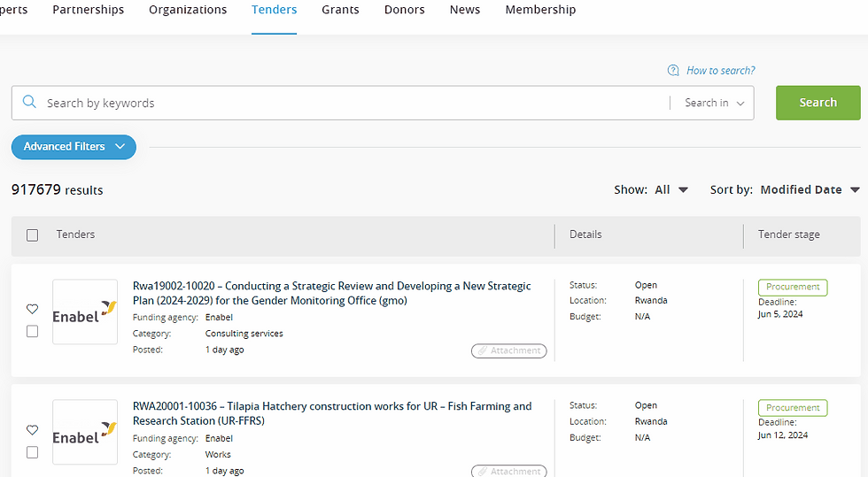Favorite the Tilapia Hatchery tender with heart
Viewport: 868px width, 477px height.
33,430
